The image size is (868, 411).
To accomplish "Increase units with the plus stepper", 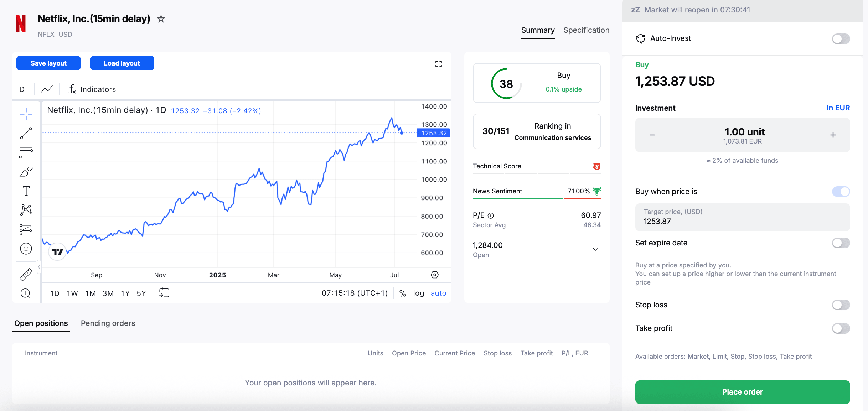I will pos(833,135).
